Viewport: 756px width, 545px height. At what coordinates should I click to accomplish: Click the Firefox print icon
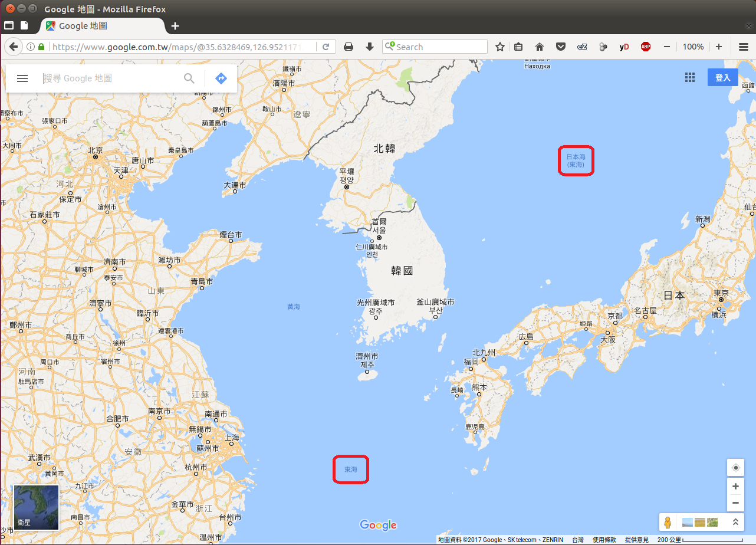coord(349,47)
